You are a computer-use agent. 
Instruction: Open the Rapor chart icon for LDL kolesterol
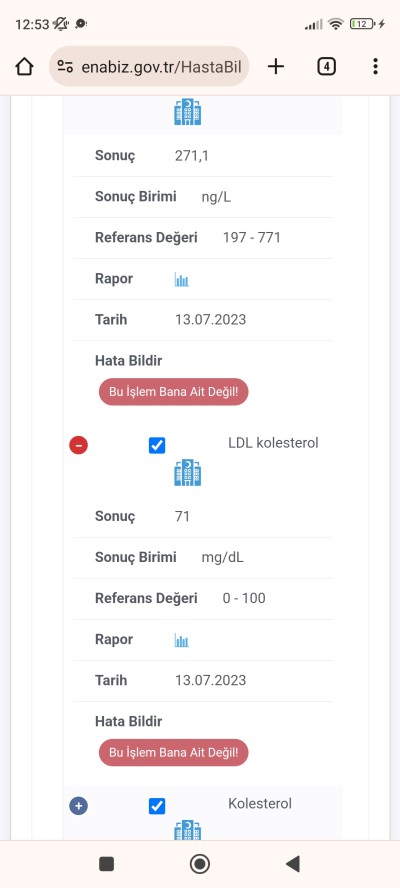(x=181, y=641)
